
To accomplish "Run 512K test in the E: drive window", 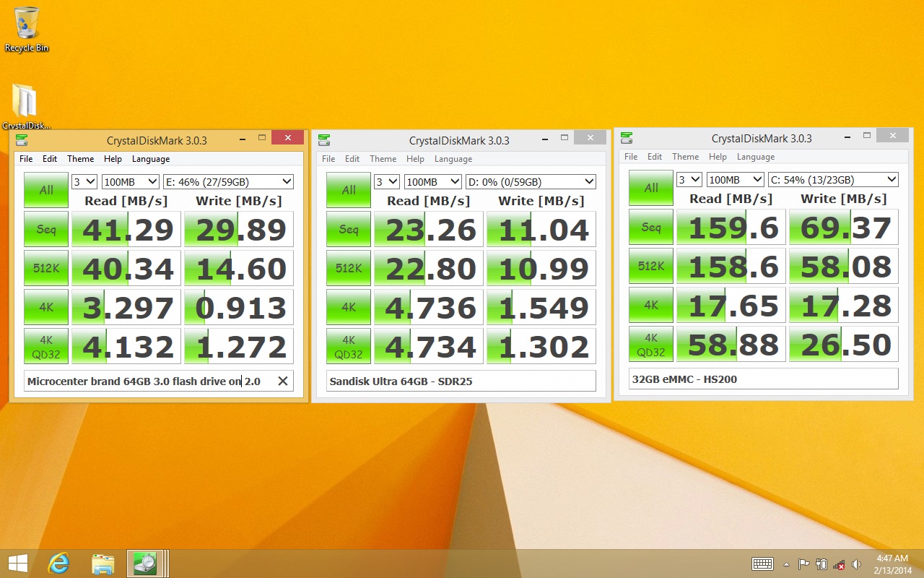I will tap(46, 268).
